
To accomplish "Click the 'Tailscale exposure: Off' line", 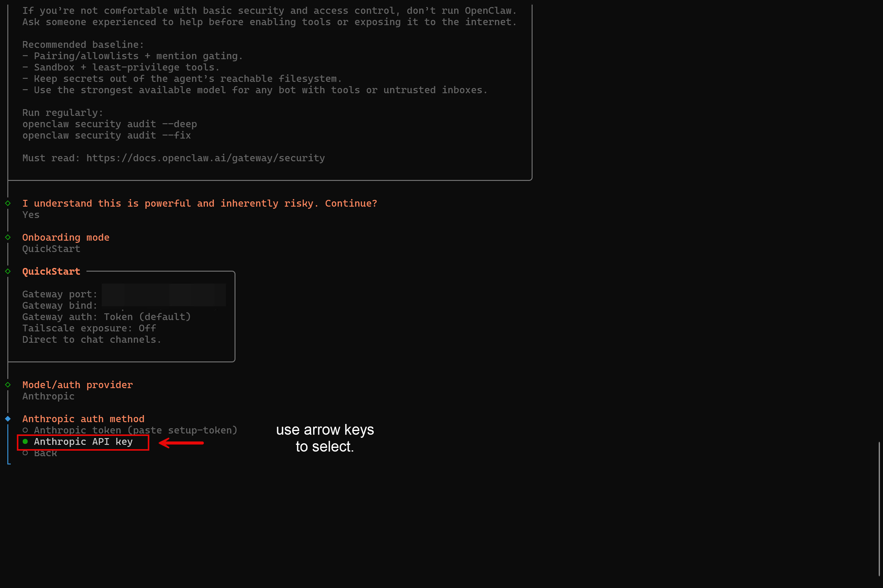I will tap(89, 328).
